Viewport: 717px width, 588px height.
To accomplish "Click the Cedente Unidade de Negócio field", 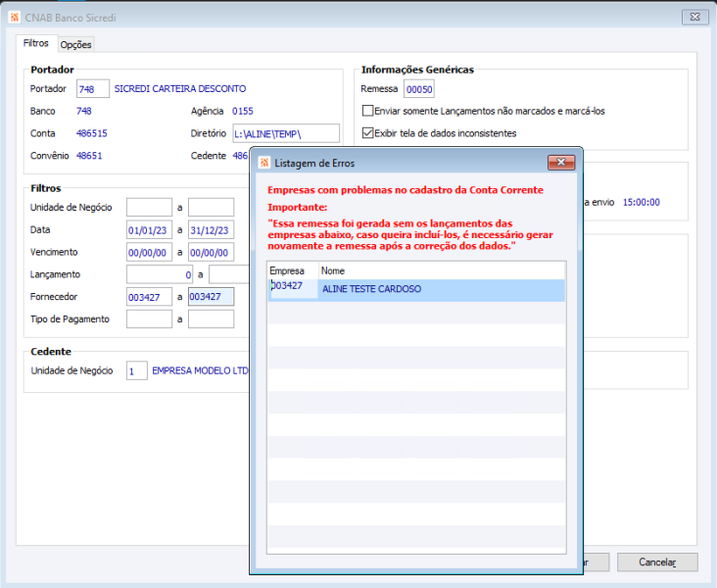I will pyautogui.click(x=136, y=370).
